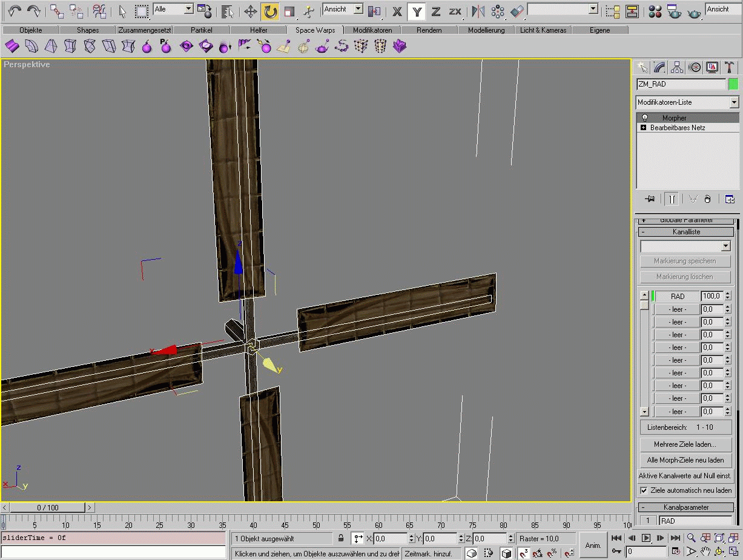
Task: Toggle Morpher modifier lightbulb
Action: (x=644, y=118)
